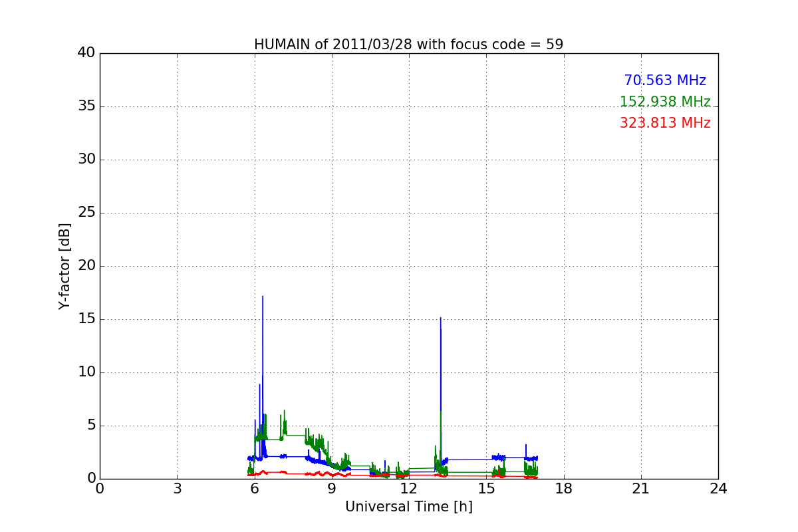Click the x-axis tick label 3
This screenshot has width=798, height=532.
click(177, 489)
